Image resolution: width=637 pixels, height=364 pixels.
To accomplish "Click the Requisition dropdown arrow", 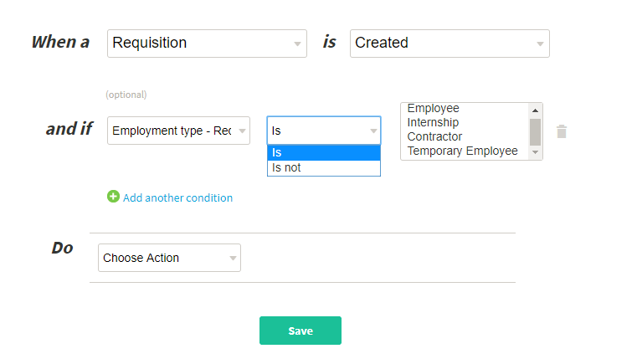I will (x=297, y=44).
